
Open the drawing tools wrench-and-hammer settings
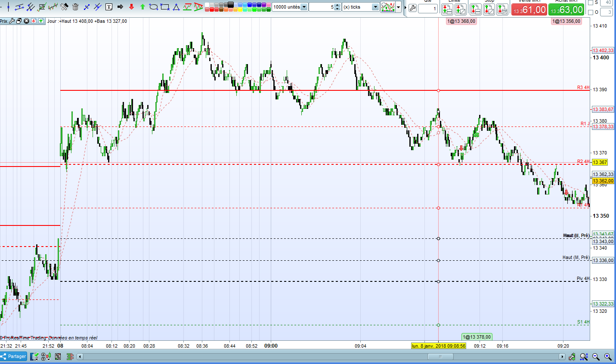64,7
